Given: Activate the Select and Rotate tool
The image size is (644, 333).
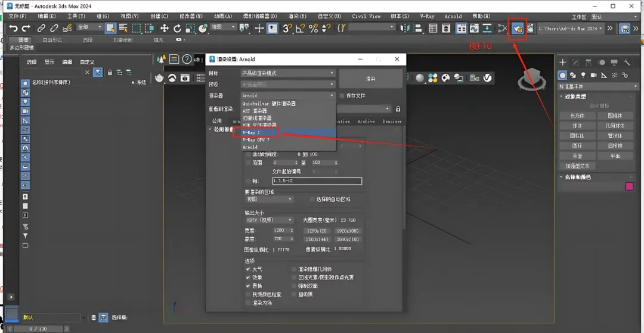Looking at the screenshot, I should [178, 29].
